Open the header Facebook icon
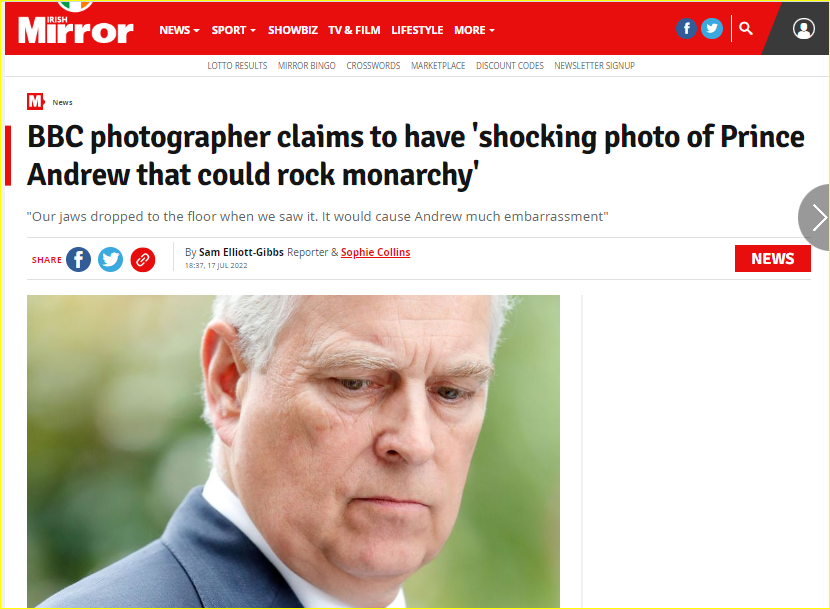The width and height of the screenshot is (830, 609). [686, 29]
